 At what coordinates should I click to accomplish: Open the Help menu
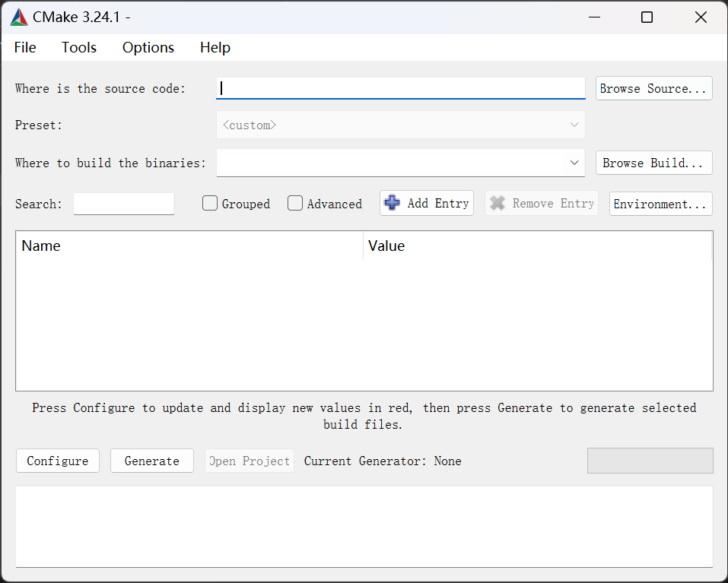pyautogui.click(x=215, y=47)
